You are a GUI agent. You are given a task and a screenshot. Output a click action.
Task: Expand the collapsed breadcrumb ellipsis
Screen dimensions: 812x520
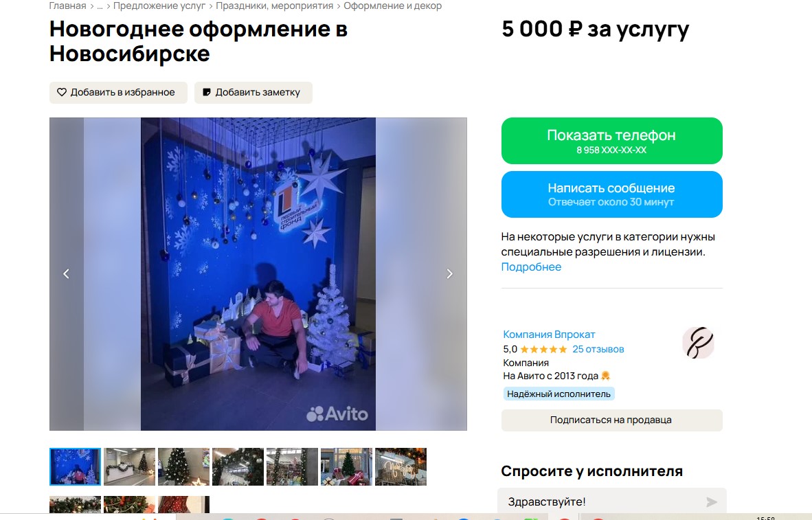click(x=100, y=6)
